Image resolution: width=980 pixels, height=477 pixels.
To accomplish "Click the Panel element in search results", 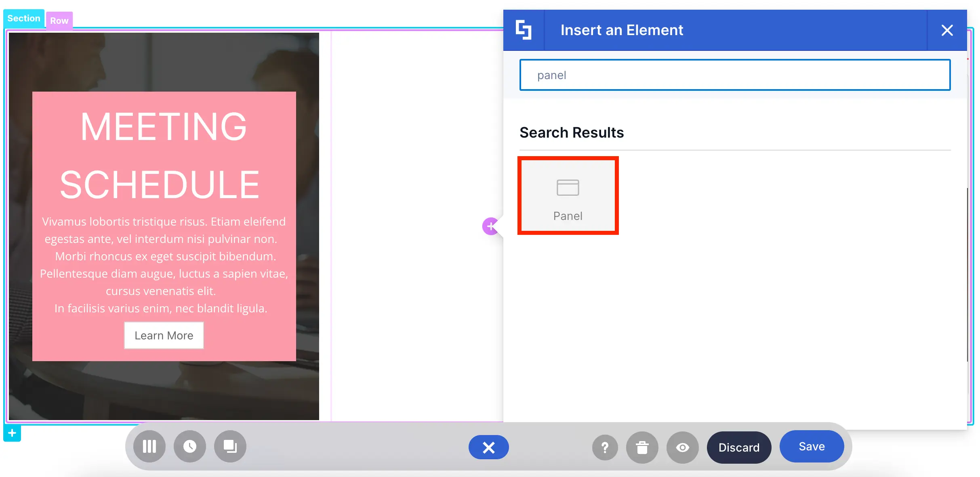I will pyautogui.click(x=568, y=196).
